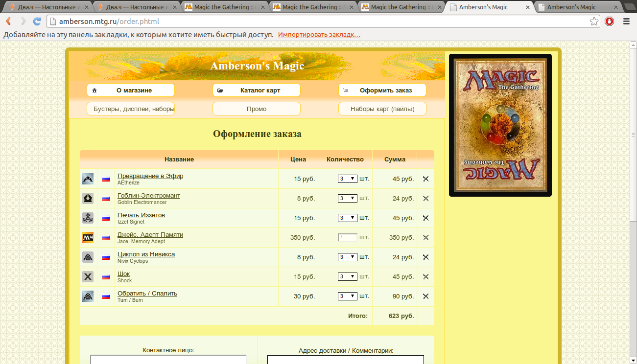Open card link Превращение в Эфир
This screenshot has height=364, width=637.
[150, 176]
